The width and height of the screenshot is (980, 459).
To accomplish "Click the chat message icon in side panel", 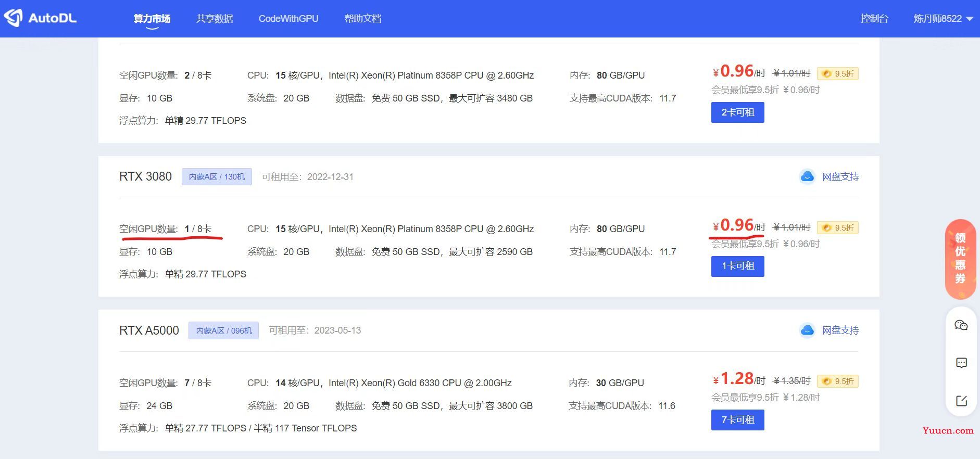I will click(x=961, y=363).
